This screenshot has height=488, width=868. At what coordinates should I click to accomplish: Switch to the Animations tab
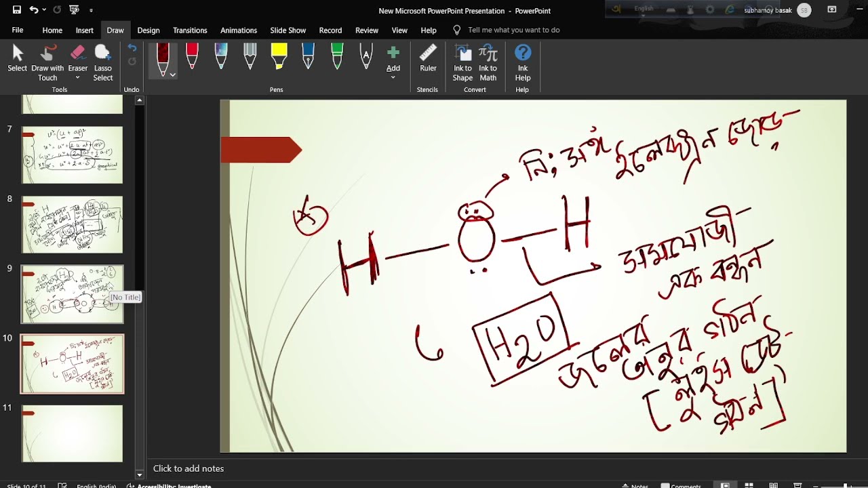click(x=239, y=30)
